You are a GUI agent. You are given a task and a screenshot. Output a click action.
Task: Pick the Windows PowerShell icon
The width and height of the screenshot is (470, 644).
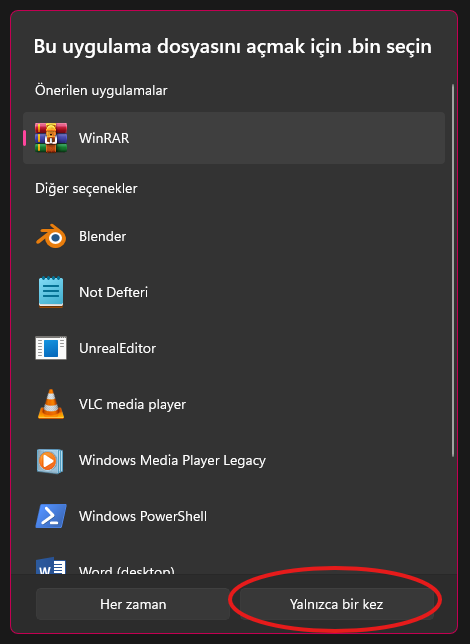click(x=51, y=516)
